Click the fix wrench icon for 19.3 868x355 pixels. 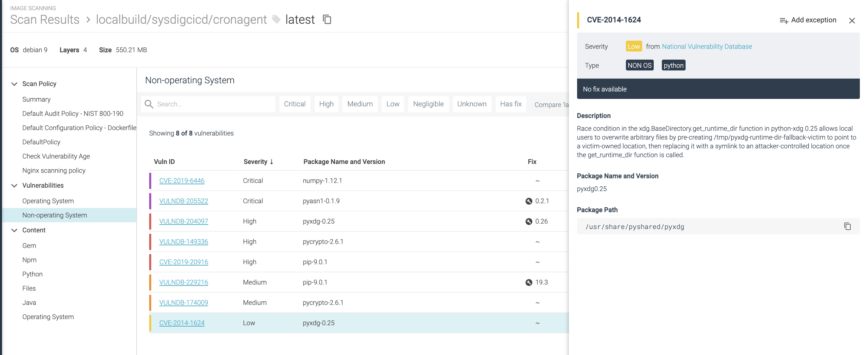529,283
